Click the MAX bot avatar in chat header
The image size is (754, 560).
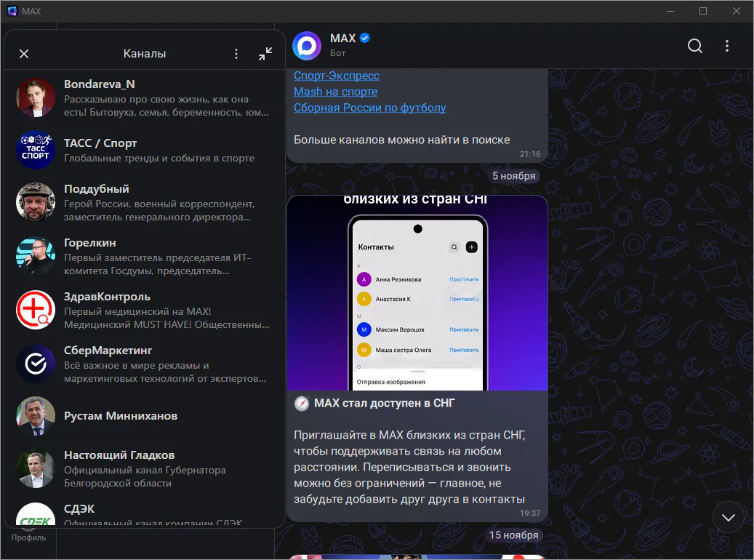click(307, 47)
